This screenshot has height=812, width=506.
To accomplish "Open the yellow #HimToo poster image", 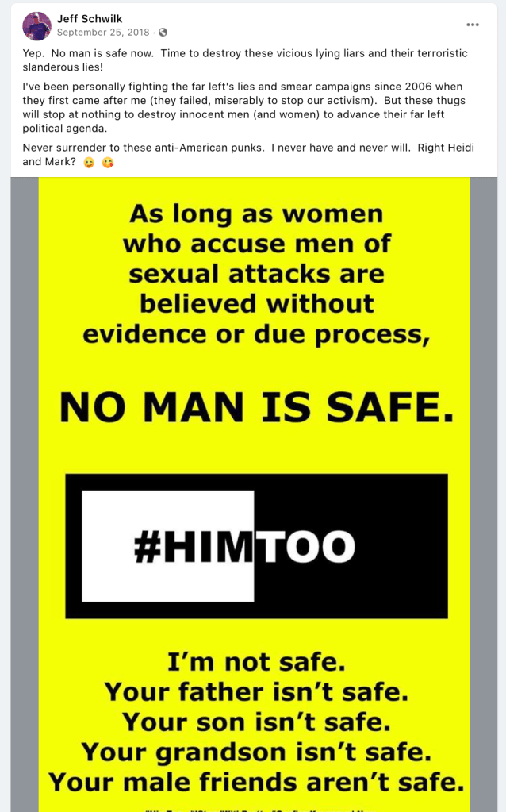I will (254, 495).
